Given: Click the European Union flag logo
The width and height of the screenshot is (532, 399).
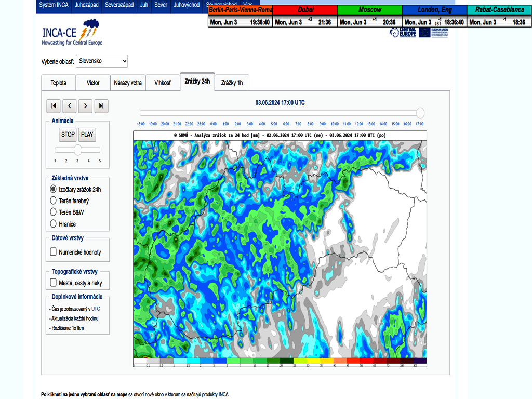Looking at the screenshot, I should (424, 32).
